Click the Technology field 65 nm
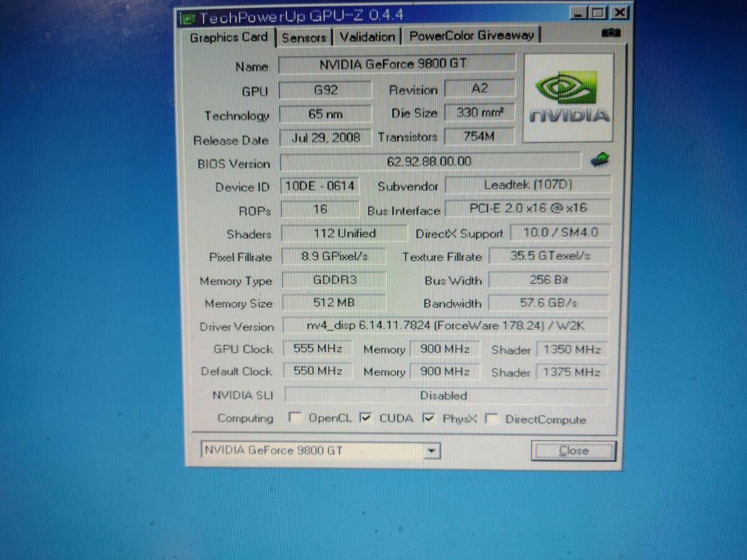This screenshot has width=747, height=560. point(326,114)
